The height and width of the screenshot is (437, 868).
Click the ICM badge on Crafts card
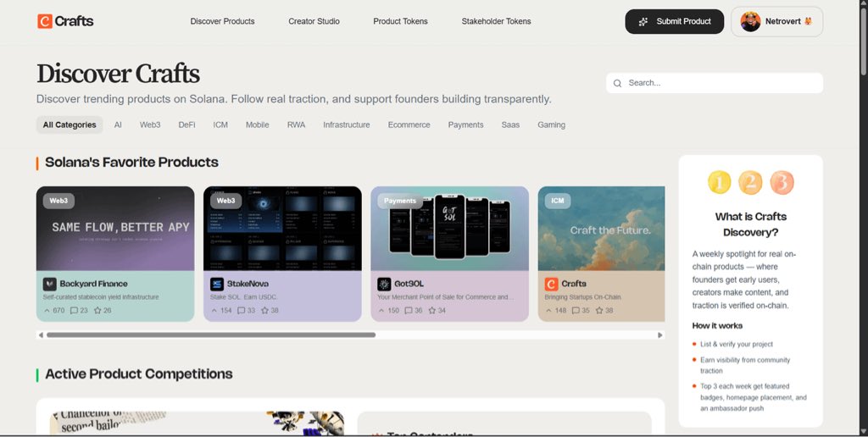[x=558, y=201]
